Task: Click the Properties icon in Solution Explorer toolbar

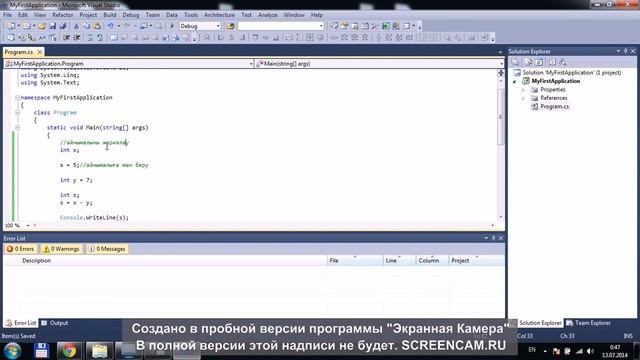Action: tap(516, 62)
